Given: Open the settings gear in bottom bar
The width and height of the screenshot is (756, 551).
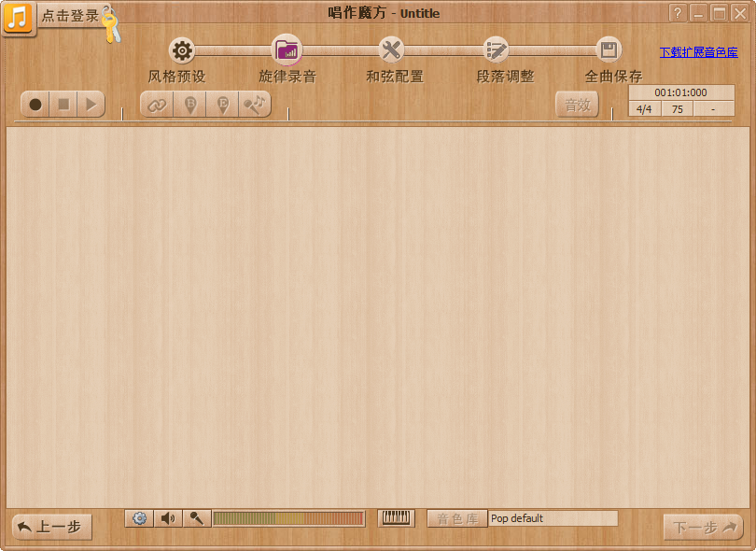Looking at the screenshot, I should pyautogui.click(x=140, y=518).
